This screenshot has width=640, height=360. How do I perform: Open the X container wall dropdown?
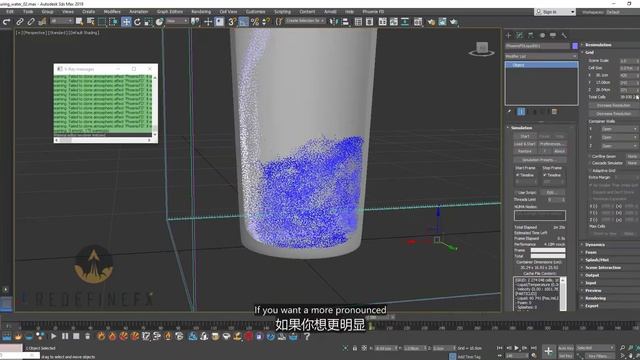tap(619, 129)
